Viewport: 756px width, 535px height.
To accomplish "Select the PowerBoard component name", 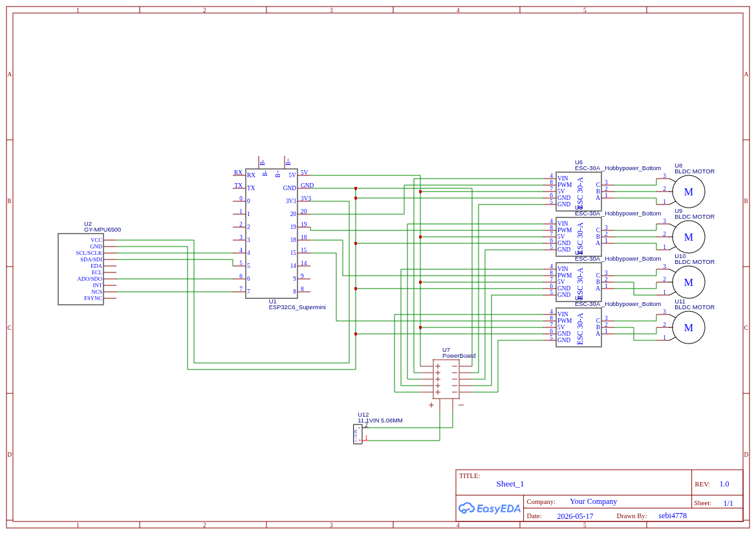I will tap(459, 356).
